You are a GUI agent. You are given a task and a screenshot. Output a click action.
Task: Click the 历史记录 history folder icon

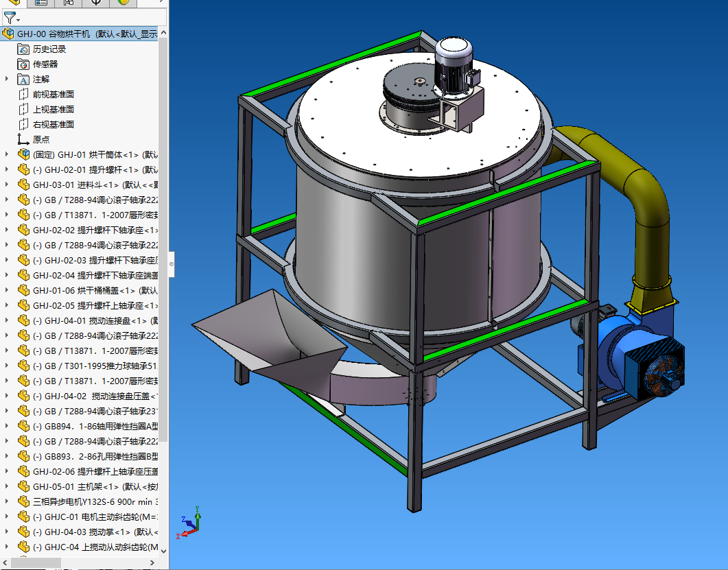tap(23, 49)
